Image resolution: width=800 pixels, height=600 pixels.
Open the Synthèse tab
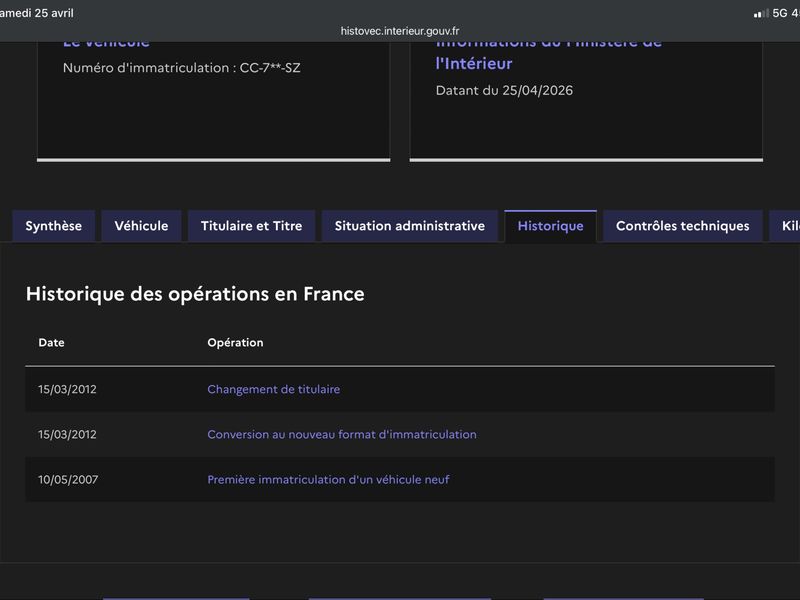tap(54, 226)
